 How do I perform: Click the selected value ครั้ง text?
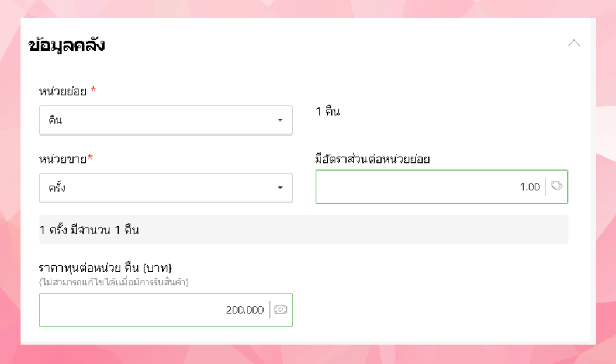point(57,188)
